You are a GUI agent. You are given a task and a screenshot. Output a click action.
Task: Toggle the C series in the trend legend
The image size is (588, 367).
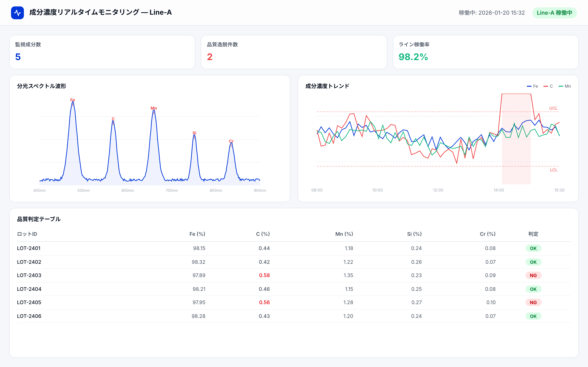(549, 86)
